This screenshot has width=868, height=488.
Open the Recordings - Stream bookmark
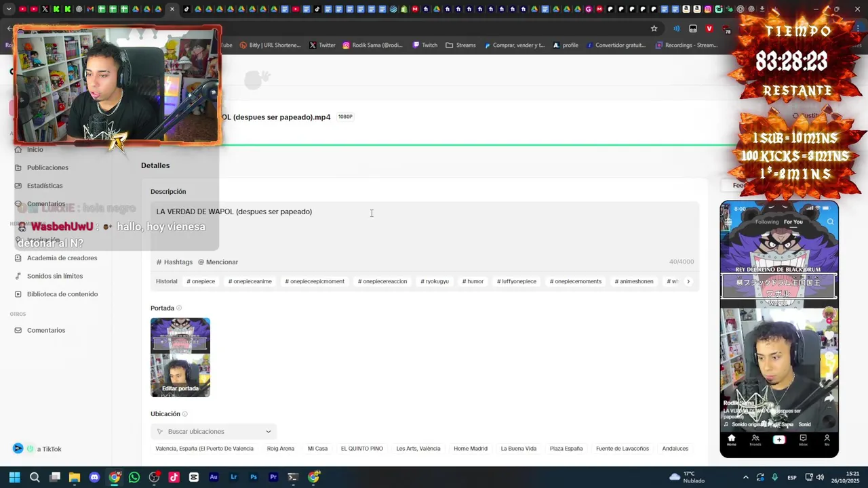(x=686, y=45)
